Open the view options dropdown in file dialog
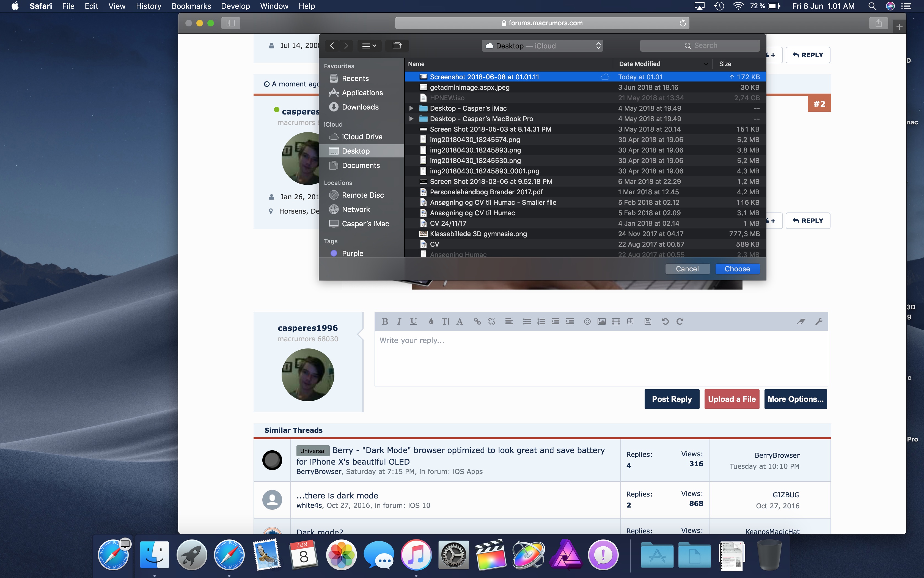Viewport: 924px width, 578px height. (x=369, y=45)
